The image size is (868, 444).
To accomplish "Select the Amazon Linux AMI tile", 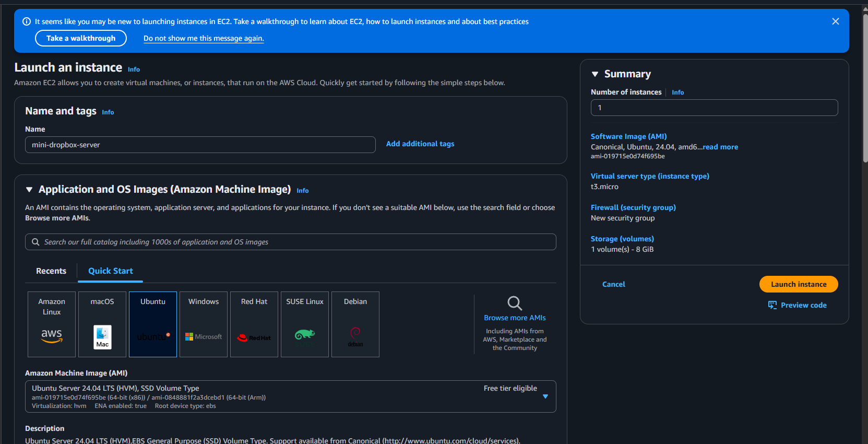I will (x=52, y=324).
